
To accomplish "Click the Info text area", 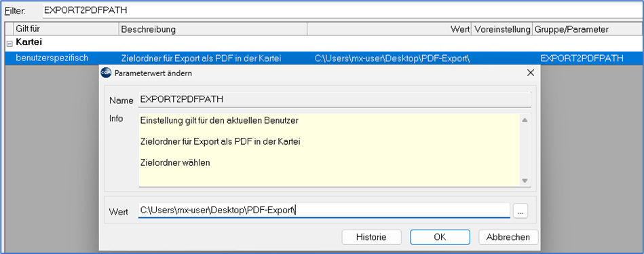I will pyautogui.click(x=329, y=150).
